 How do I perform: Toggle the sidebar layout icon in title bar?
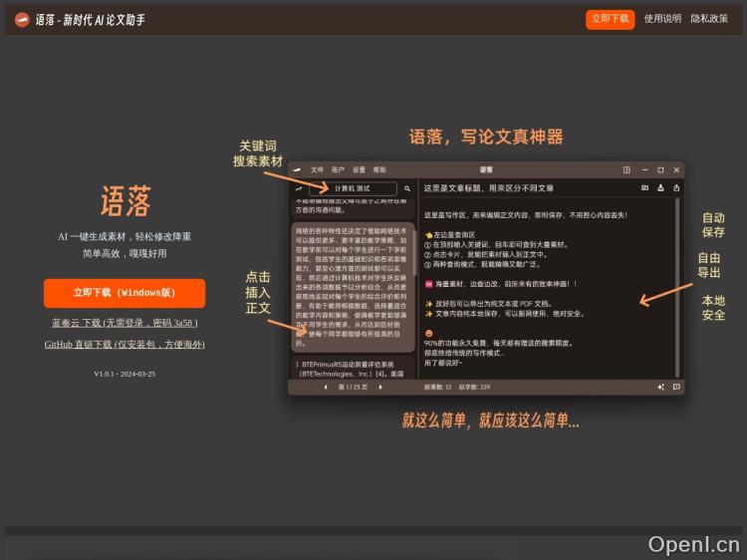click(x=626, y=169)
